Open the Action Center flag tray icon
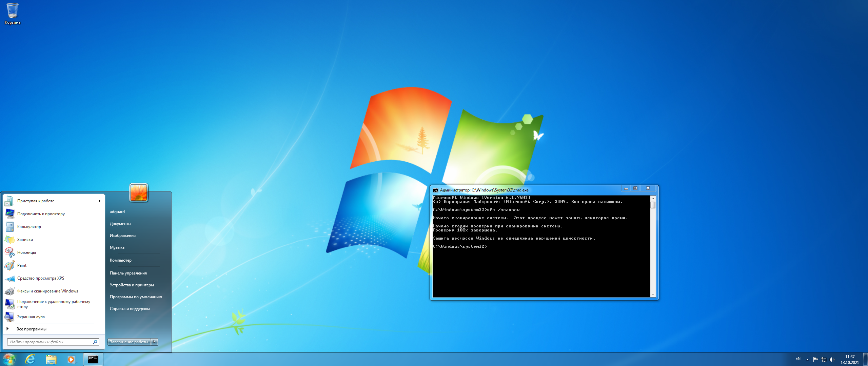This screenshot has width=868, height=366. pos(815,359)
